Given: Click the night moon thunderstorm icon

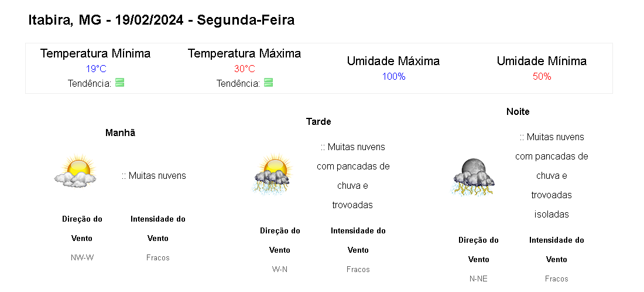Looking at the screenshot, I should click(x=473, y=176).
